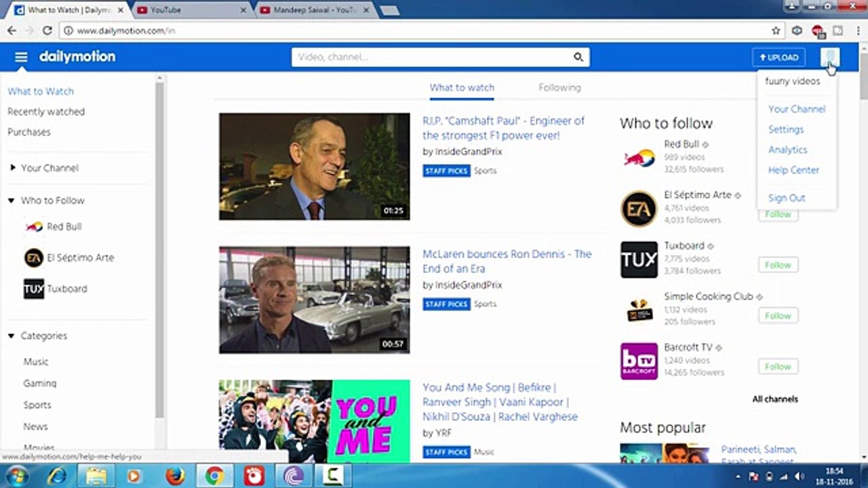
Task: Collapse the Who to Follow sidebar section
Action: [x=12, y=201]
